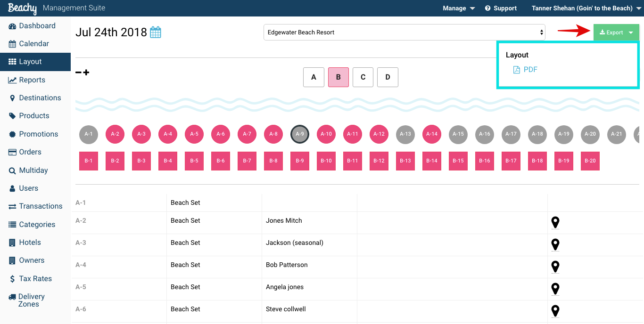Open the green Export dropdown
The width and height of the screenshot is (644, 324).
point(616,32)
